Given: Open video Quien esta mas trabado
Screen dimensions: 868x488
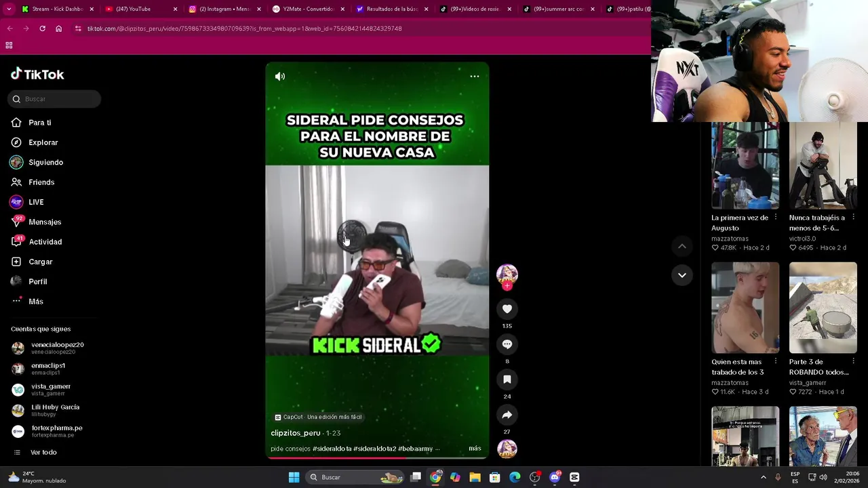Looking at the screenshot, I should [x=745, y=308].
